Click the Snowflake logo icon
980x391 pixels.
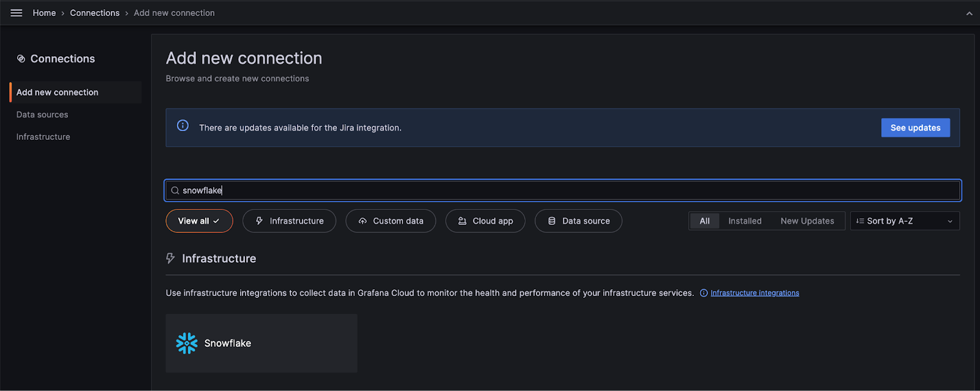[x=187, y=343]
